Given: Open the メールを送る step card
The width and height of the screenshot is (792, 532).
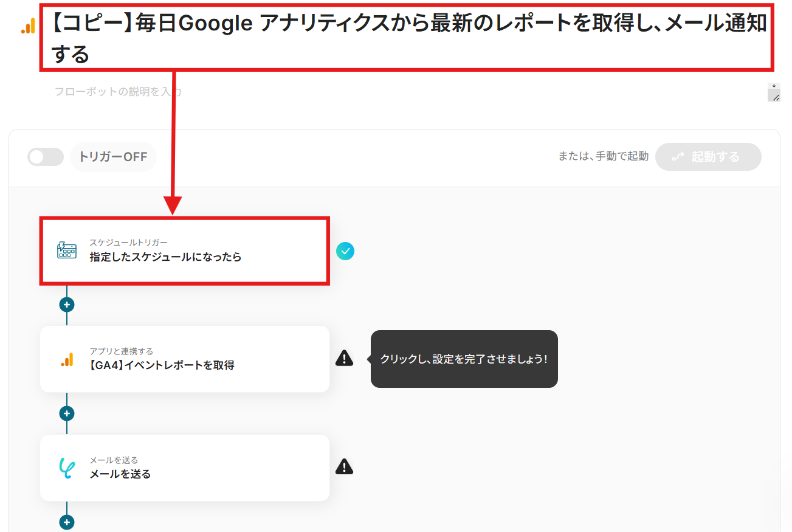Looking at the screenshot, I should point(185,468).
